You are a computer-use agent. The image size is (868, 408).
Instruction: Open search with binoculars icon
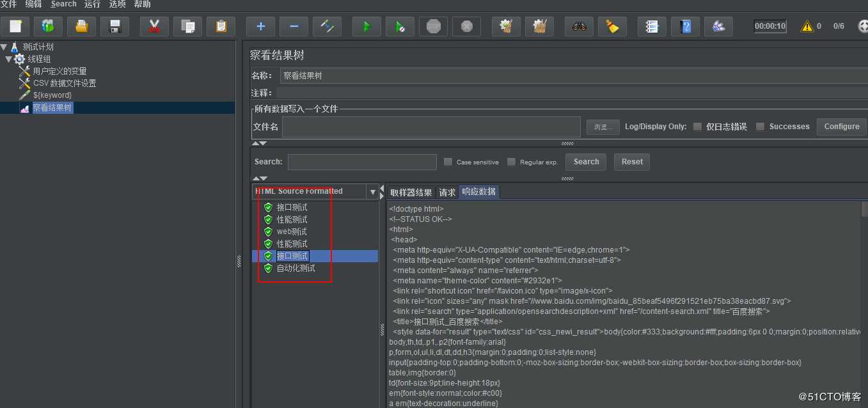pos(580,26)
